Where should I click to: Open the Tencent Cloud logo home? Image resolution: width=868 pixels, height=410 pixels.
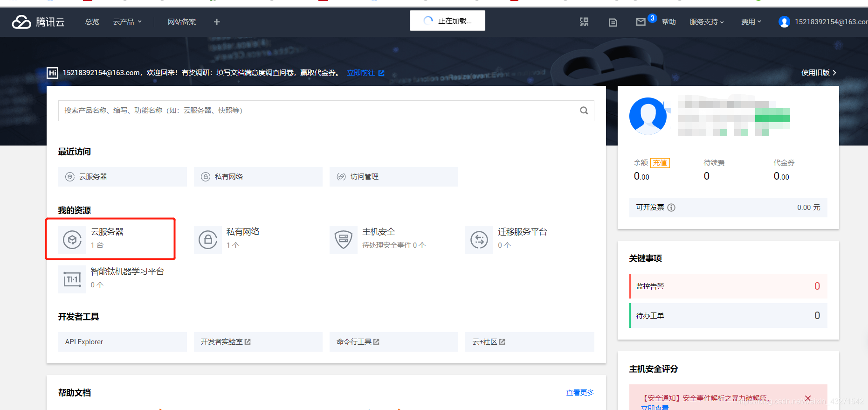point(38,22)
